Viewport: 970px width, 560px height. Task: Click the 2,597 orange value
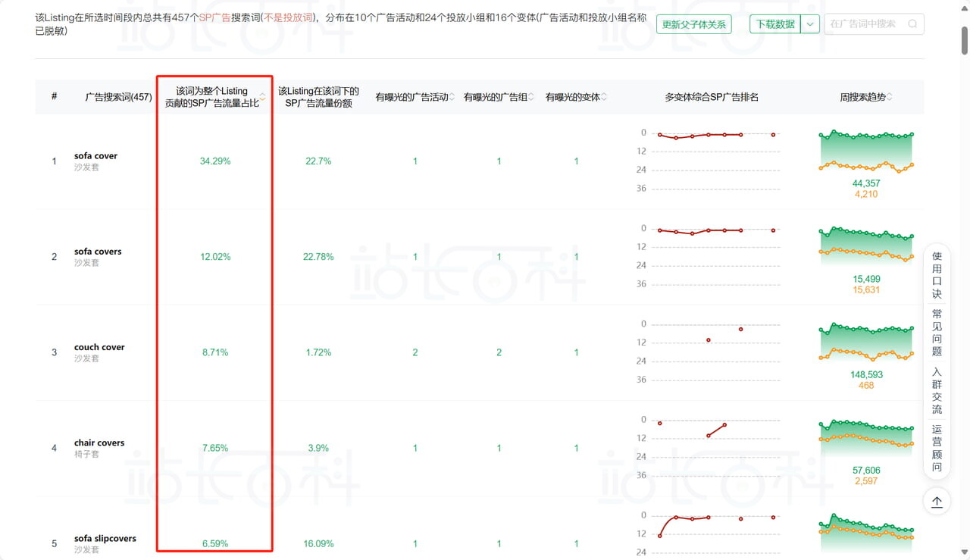tap(866, 481)
